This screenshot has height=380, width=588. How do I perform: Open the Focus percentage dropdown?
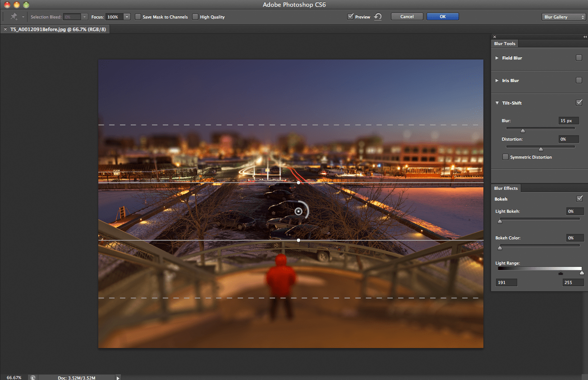click(x=127, y=17)
